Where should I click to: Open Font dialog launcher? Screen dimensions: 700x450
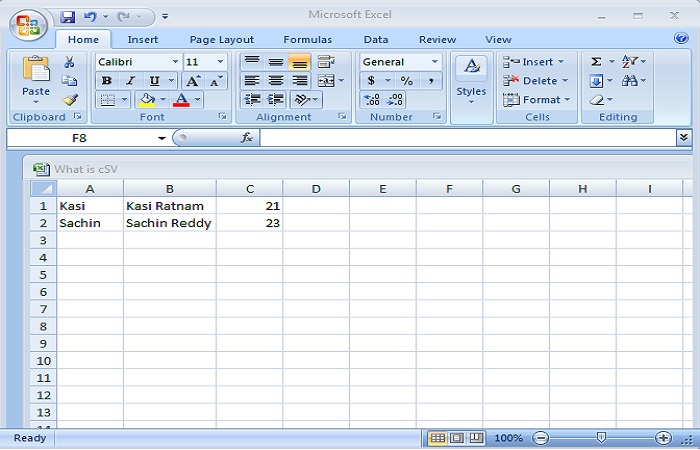click(x=222, y=117)
